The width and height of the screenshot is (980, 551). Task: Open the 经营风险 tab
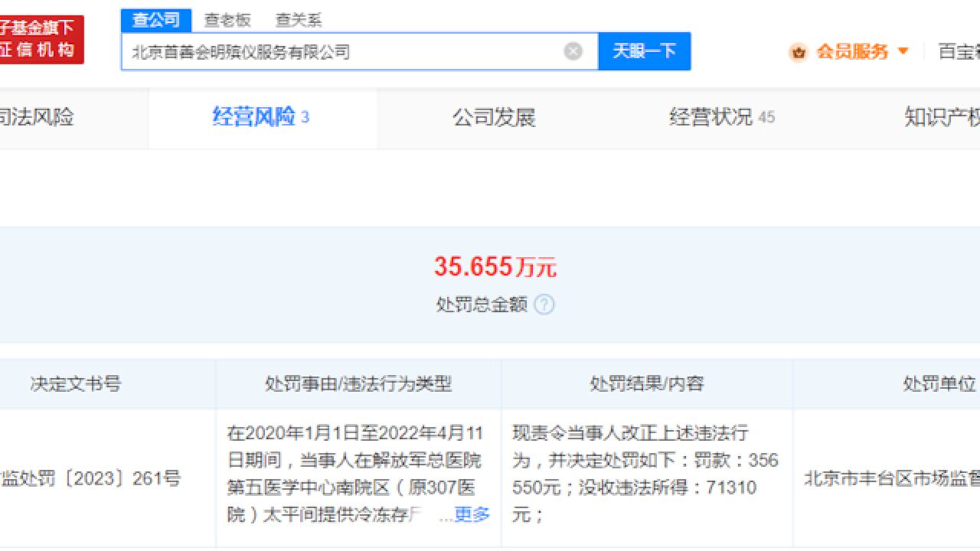(x=262, y=118)
